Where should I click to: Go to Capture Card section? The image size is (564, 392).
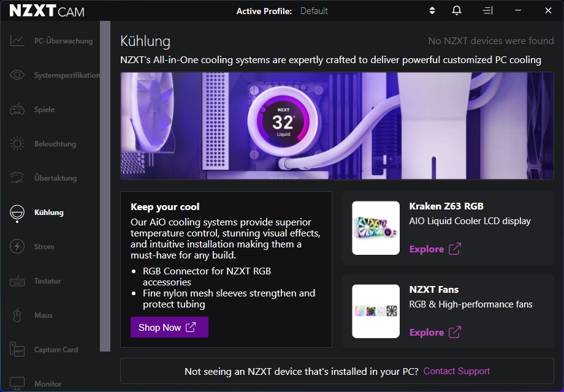56,350
